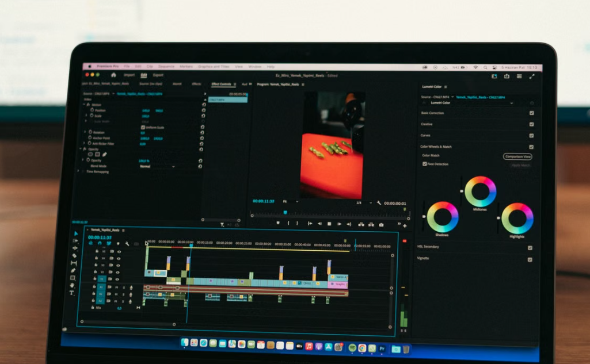This screenshot has width=590, height=364.
Task: Open the Markers menu
Action: point(186,67)
